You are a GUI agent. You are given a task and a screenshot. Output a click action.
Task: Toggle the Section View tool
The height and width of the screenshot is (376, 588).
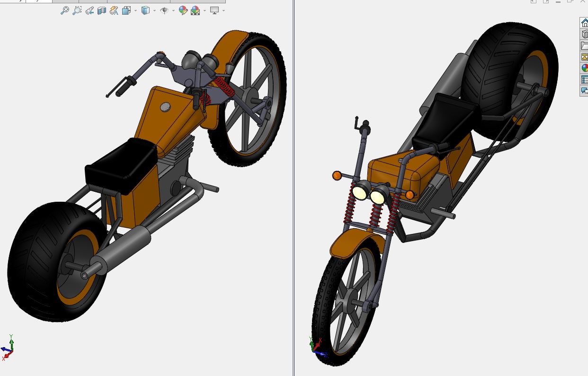point(102,10)
